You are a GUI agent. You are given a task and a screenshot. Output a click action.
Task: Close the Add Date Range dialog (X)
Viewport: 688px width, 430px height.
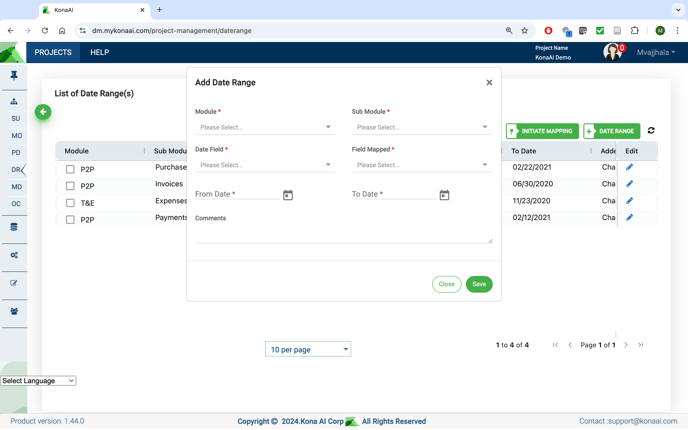489,83
